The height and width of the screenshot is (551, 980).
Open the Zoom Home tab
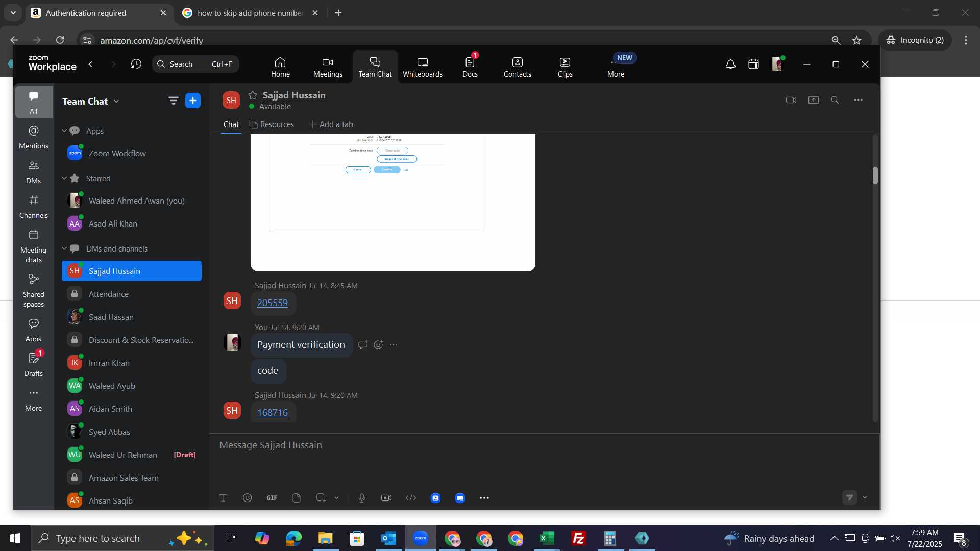point(280,67)
